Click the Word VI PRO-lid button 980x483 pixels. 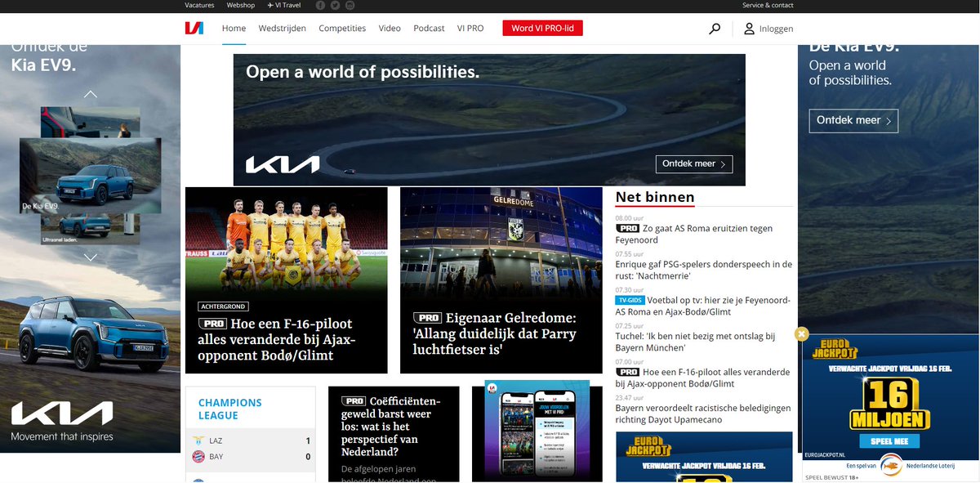(543, 29)
